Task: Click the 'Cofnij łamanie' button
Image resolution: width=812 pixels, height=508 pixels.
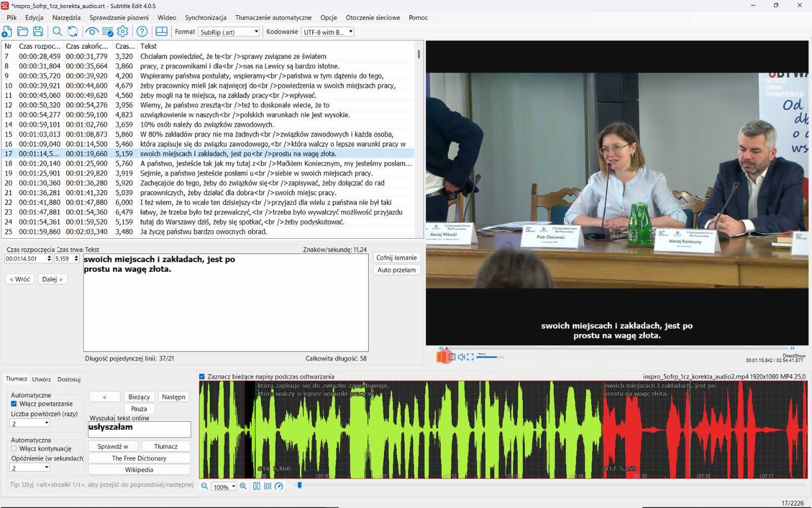Action: (396, 258)
